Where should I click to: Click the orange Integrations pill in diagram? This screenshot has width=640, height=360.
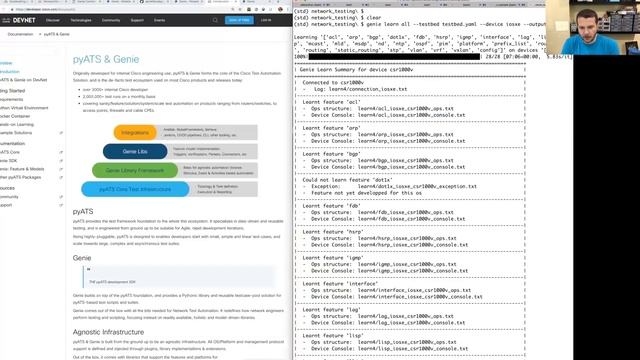coord(135,133)
